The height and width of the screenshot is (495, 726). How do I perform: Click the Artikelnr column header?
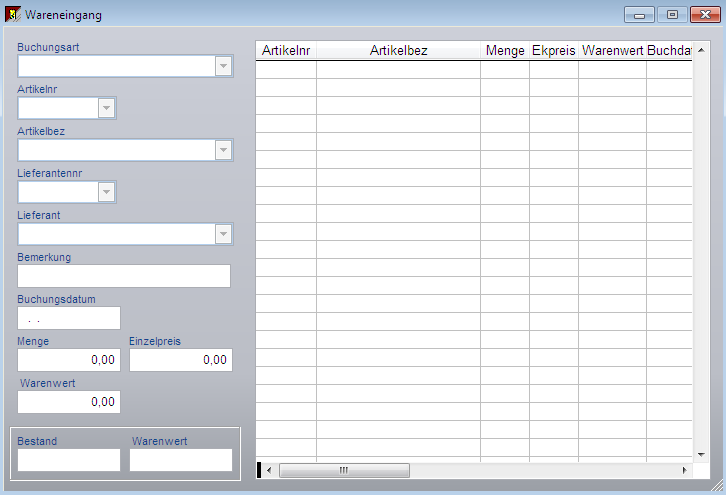tap(286, 50)
